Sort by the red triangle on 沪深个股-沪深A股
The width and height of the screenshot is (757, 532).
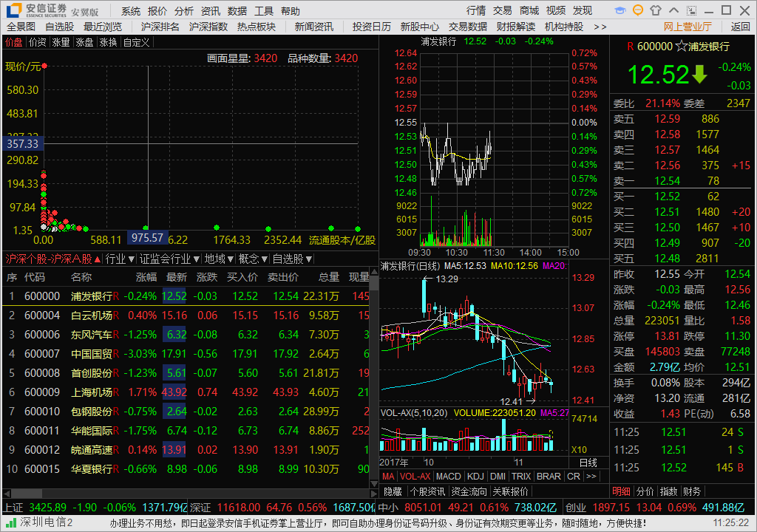(98, 259)
